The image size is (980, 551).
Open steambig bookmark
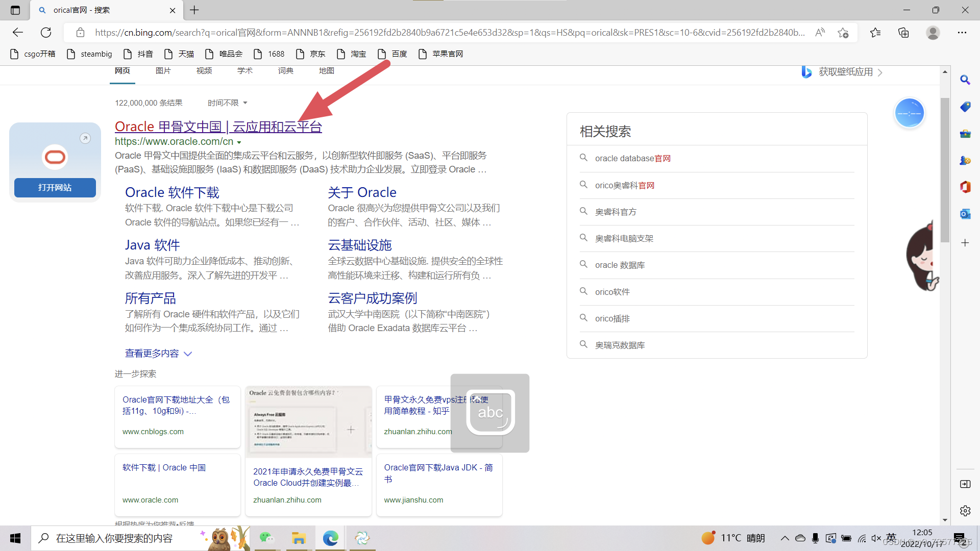click(89, 54)
